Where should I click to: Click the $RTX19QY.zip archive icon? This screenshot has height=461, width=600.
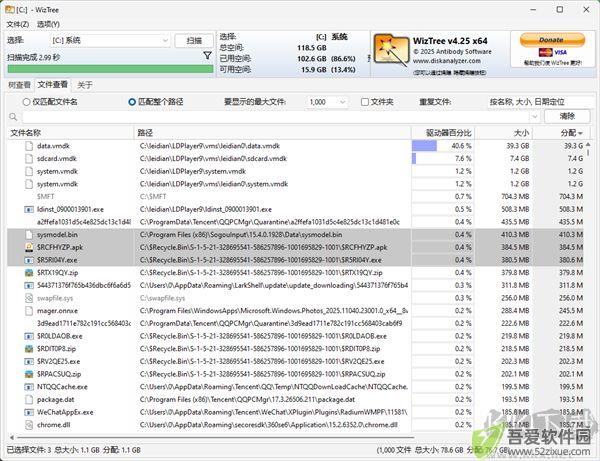29,273
